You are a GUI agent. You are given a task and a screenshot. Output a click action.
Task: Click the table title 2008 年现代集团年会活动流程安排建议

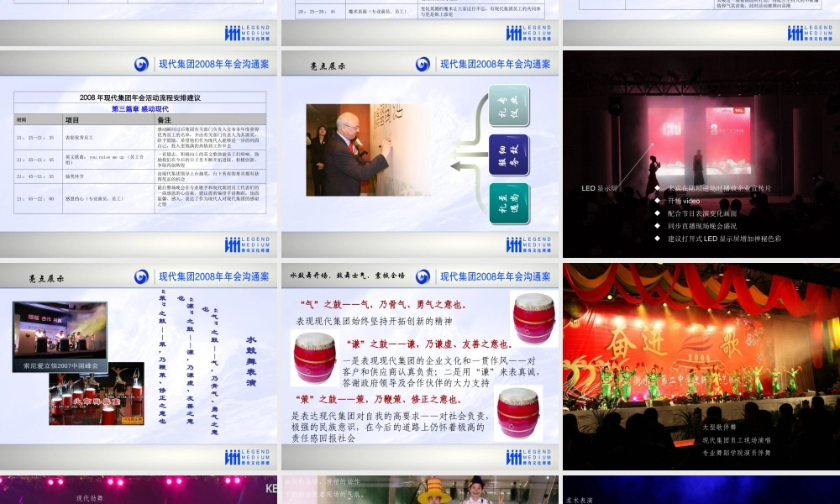(x=139, y=97)
